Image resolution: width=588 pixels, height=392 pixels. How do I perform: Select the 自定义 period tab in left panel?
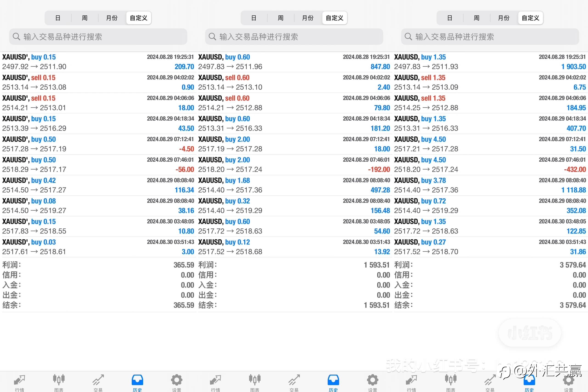pos(139,18)
